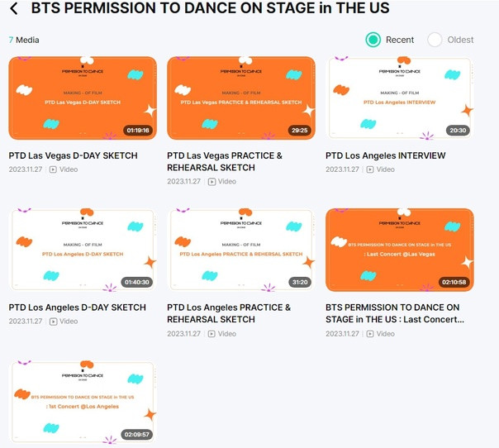499x448 pixels.
Task: Click the PTD Las Vegas D-DAY SKETCH title
Action: coord(74,155)
